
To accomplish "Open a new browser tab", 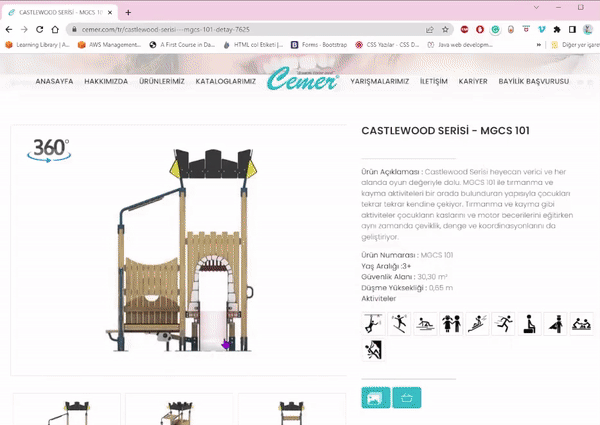I will tap(128, 13).
